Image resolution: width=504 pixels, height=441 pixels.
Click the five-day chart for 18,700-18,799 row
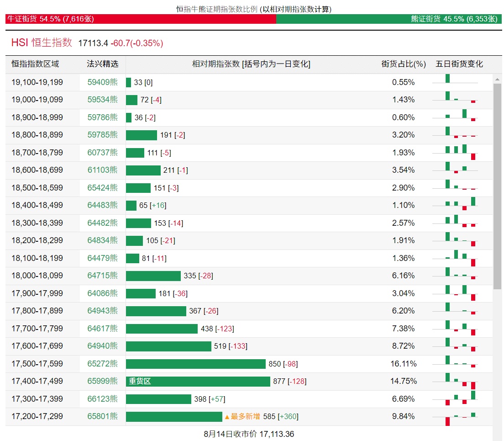pyautogui.click(x=455, y=153)
